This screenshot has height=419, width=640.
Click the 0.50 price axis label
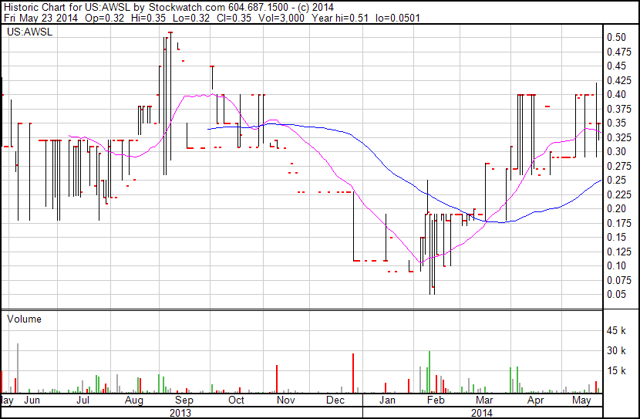click(616, 37)
